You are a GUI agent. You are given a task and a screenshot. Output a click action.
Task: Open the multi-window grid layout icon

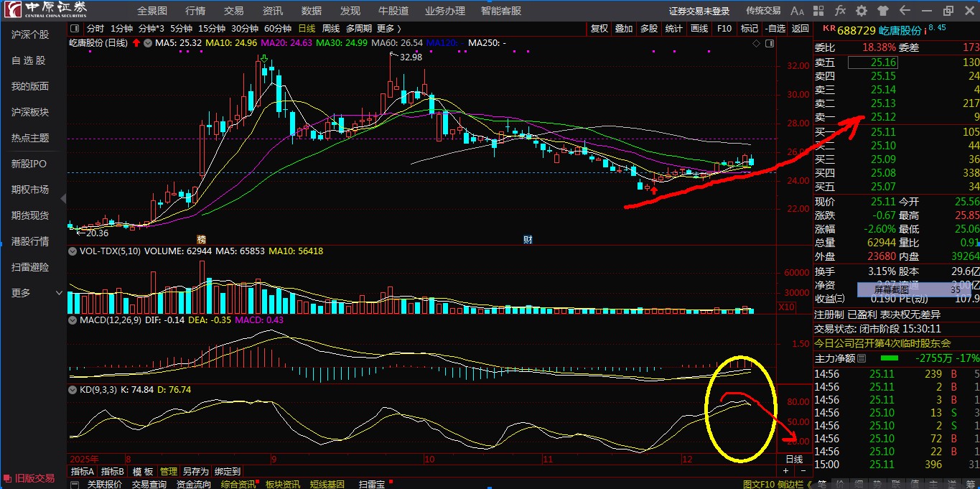click(x=818, y=11)
